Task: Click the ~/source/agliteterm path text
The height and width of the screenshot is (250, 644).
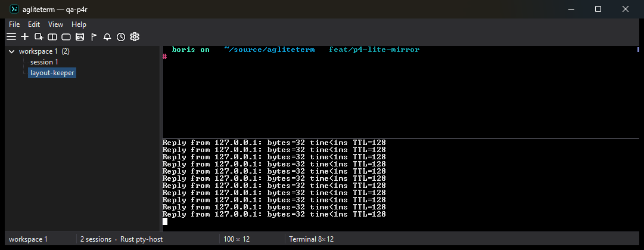Action: [269, 50]
